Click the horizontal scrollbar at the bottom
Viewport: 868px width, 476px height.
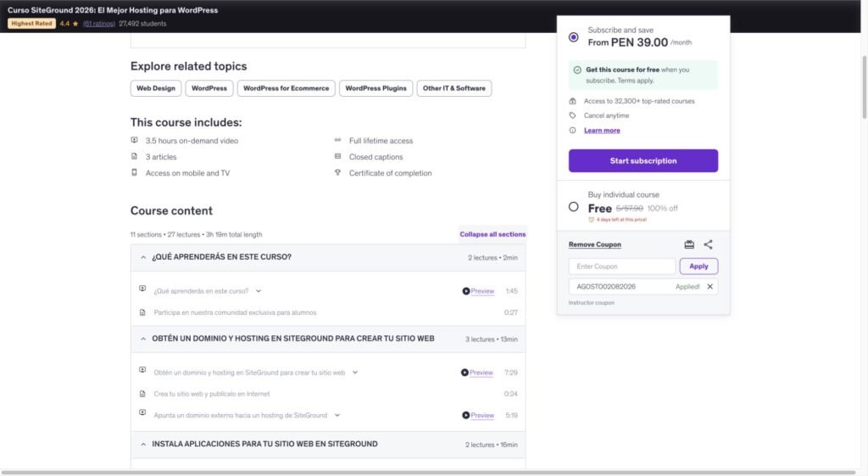pyautogui.click(x=429, y=473)
